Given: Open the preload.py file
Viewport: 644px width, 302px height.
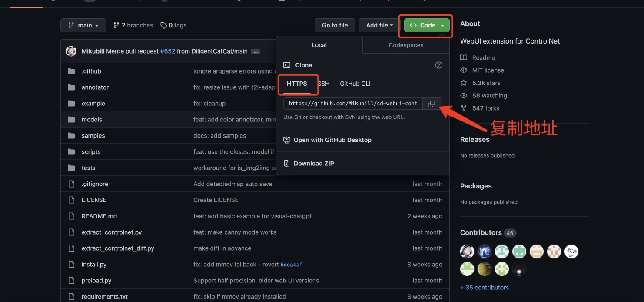Looking at the screenshot, I should (x=96, y=280).
